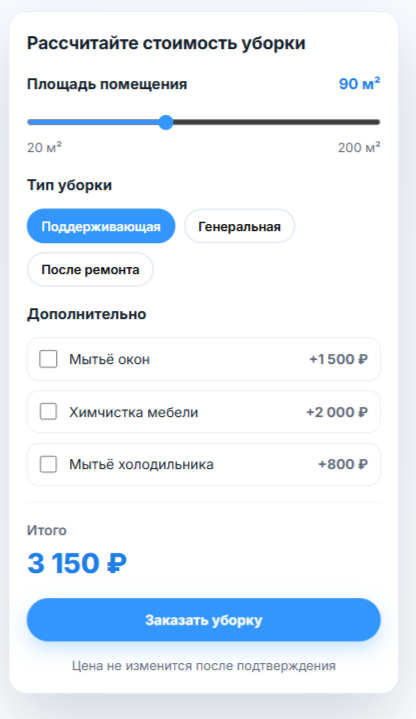Click the blue filled part of the area slider
Screen dimensions: 416x719
pos(93,122)
